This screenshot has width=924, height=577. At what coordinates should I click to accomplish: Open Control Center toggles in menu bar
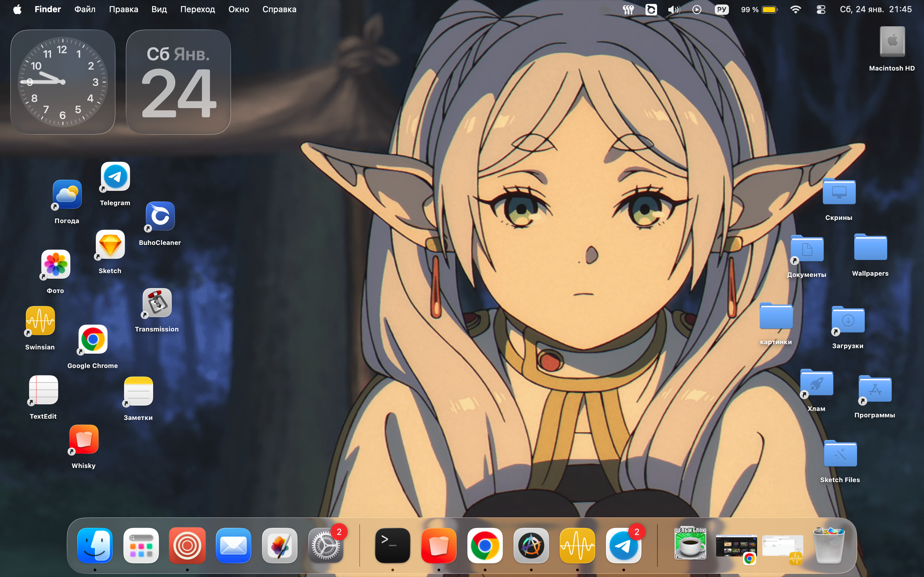820,10
